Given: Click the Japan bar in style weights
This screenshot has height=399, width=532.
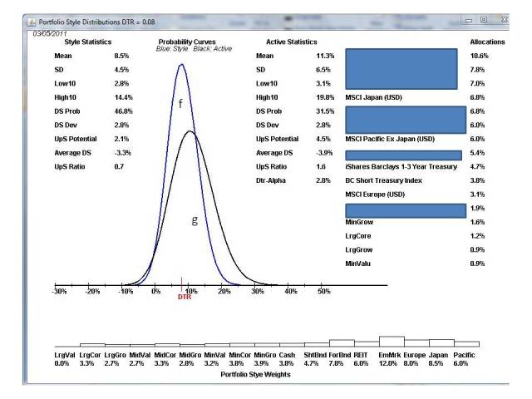Looking at the screenshot, I should [x=441, y=343].
